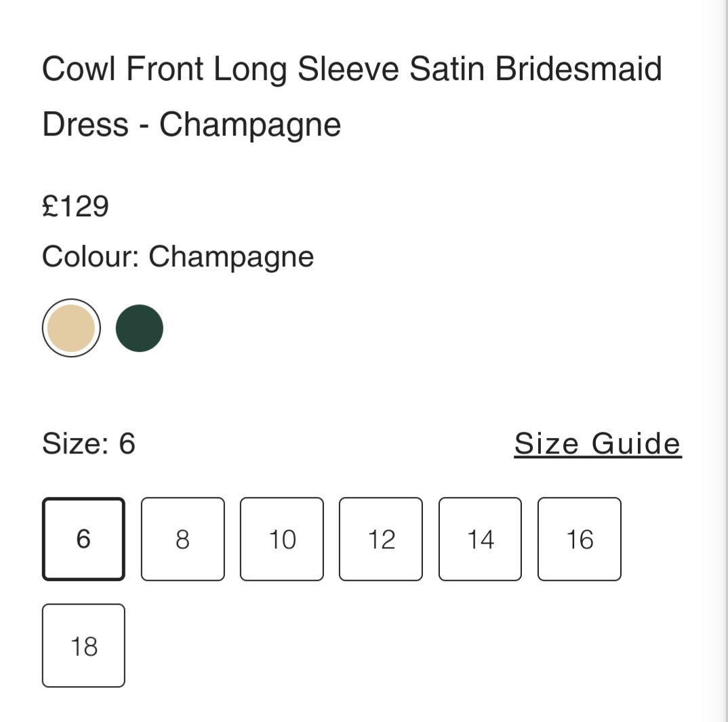Click the Dress - Champagne title line

tap(191, 124)
